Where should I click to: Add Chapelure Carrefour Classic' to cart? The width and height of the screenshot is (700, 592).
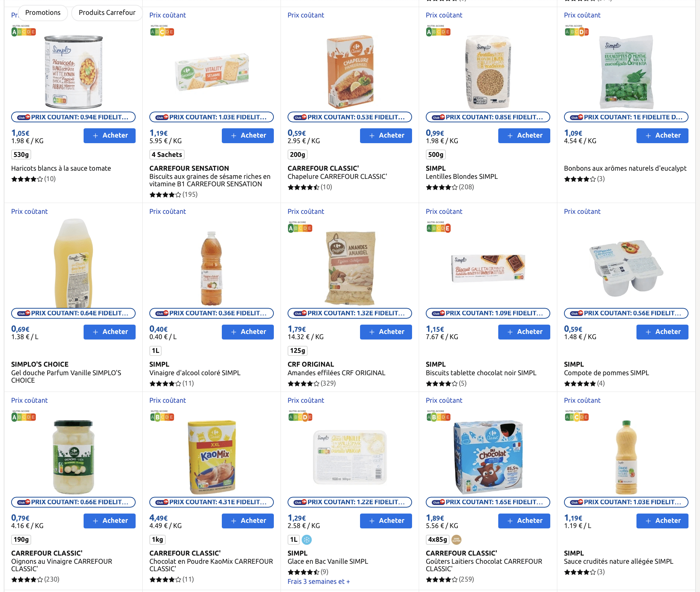click(x=386, y=136)
